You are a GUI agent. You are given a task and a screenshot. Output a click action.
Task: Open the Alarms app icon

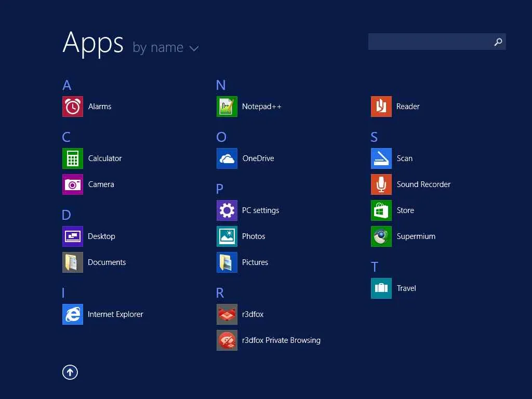coord(73,107)
